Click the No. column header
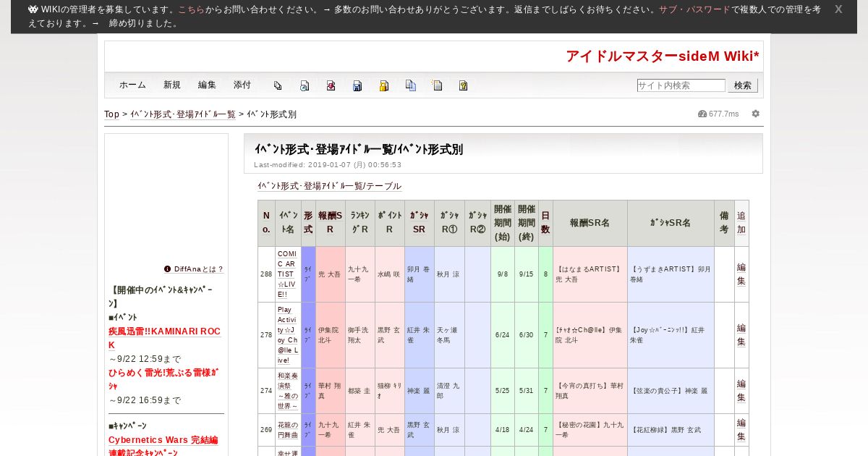Viewport: 868px width, 456px height. coord(266,223)
